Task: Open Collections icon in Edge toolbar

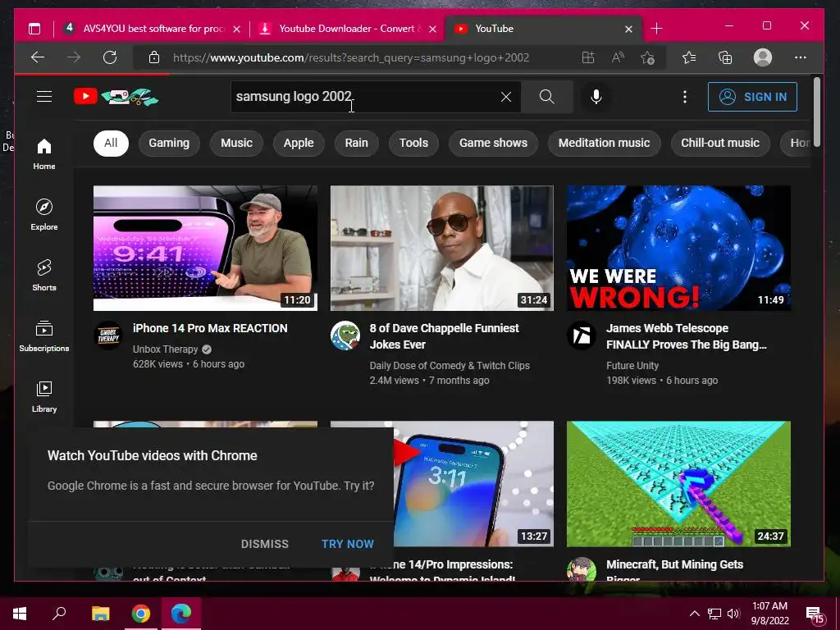Action: [x=725, y=57]
